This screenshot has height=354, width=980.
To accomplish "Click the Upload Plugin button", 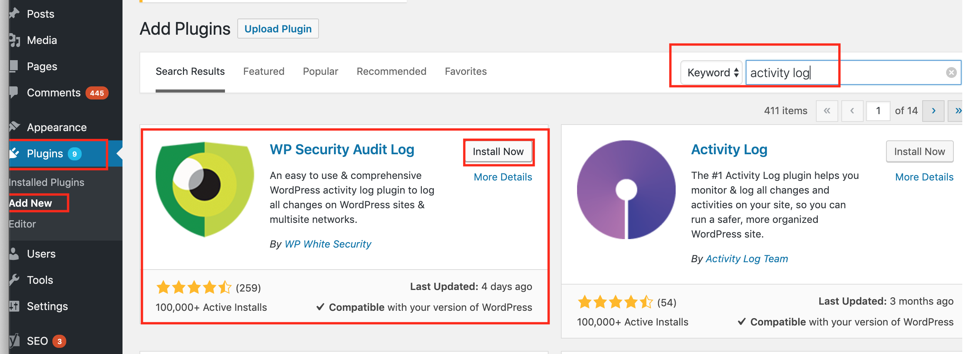I will pos(278,29).
